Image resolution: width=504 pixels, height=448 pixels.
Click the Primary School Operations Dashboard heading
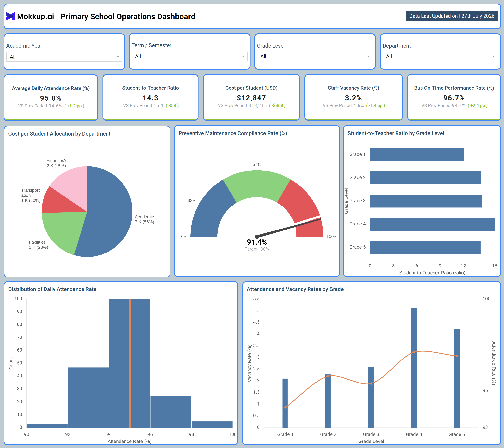click(128, 17)
